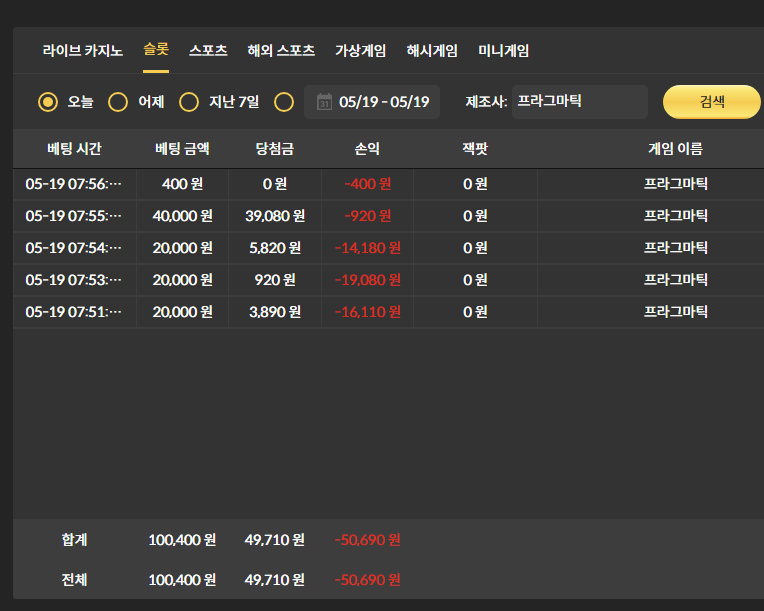
Task: Click the -16,110 원 loss value
Action: [367, 312]
